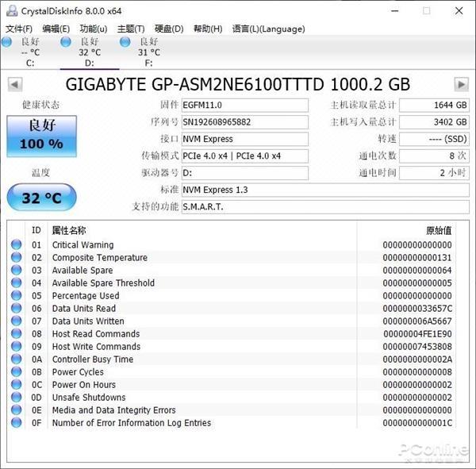
Task: Open the 编辑(E) menu
Action: [x=56, y=29]
